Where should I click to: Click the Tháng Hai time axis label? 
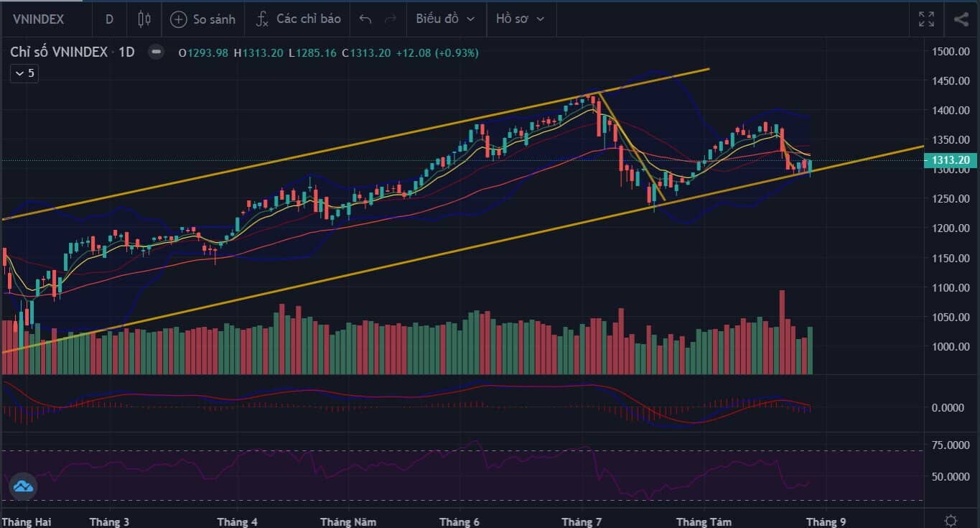(x=27, y=522)
